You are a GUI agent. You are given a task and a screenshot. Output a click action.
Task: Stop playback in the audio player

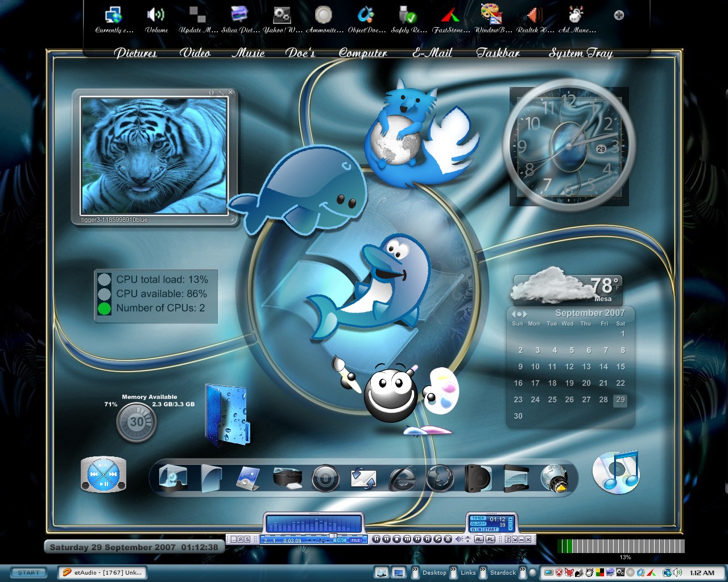pos(397,539)
